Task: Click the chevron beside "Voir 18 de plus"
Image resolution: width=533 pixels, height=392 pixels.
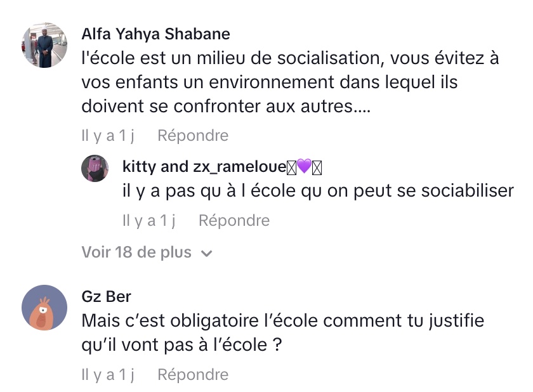Action: tap(206, 253)
